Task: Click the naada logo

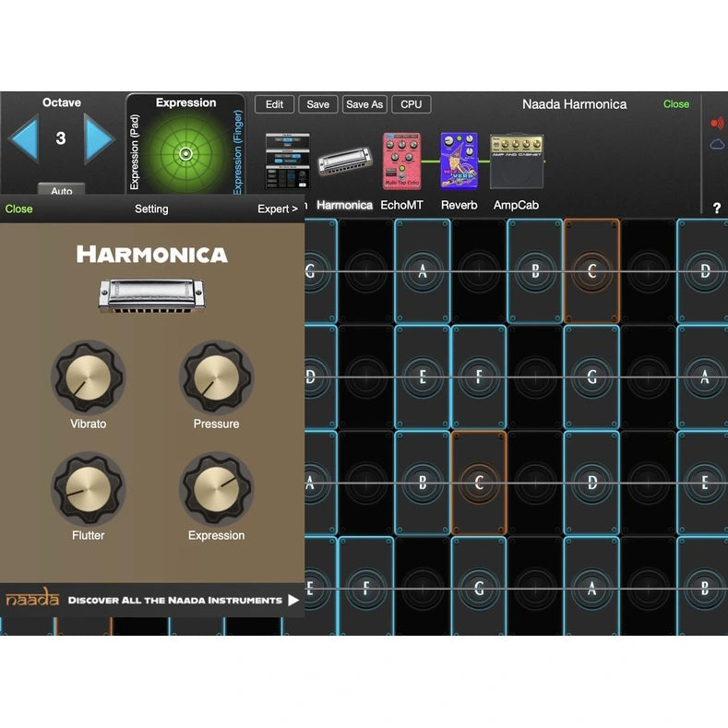Action: coord(32,598)
